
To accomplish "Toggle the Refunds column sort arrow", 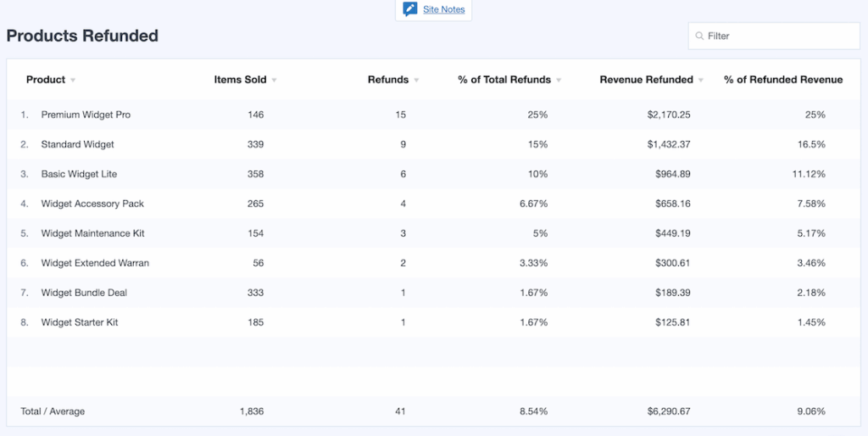I will [x=416, y=81].
